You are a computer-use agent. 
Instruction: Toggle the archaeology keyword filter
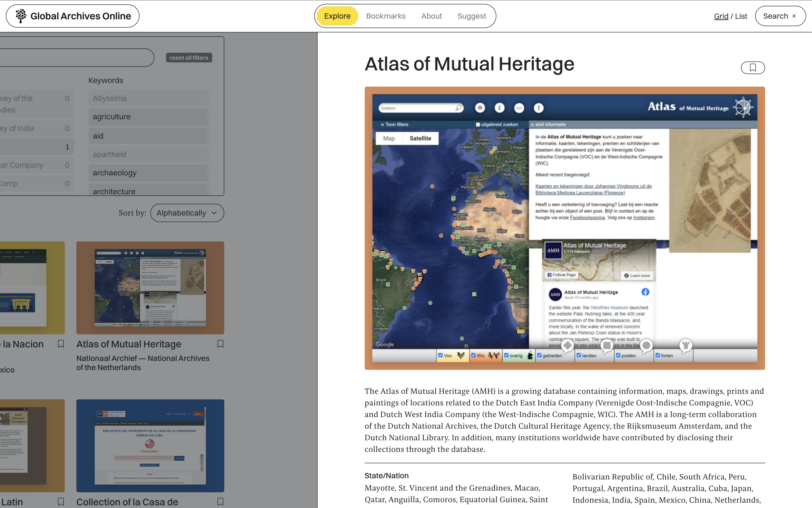[x=150, y=173]
